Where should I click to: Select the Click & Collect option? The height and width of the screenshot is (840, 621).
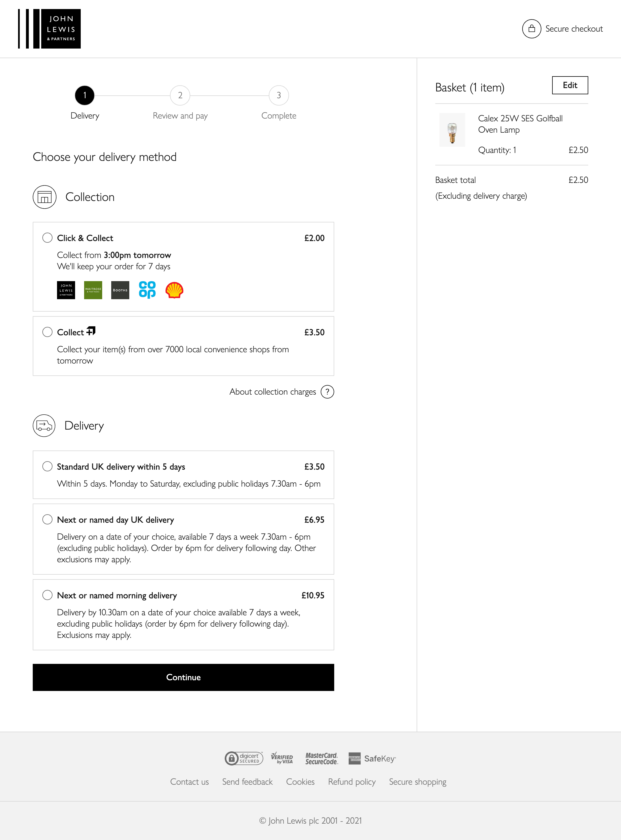[x=47, y=238]
